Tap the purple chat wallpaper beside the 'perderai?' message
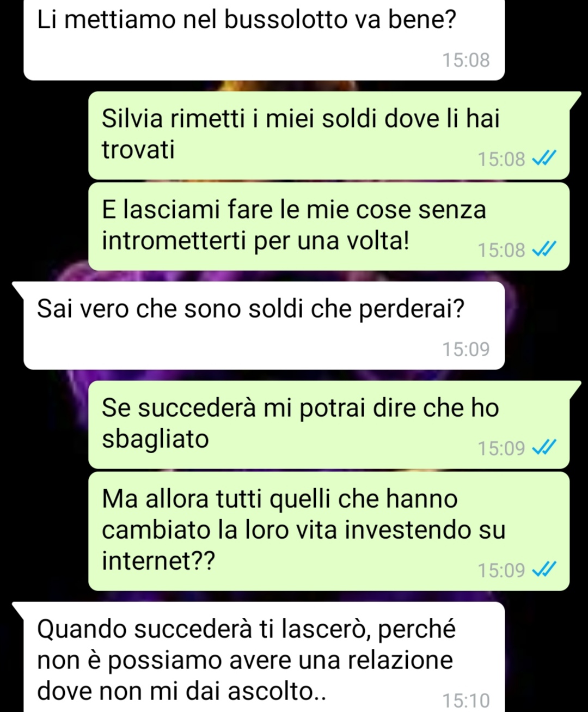This screenshot has height=712, width=588. (544, 327)
